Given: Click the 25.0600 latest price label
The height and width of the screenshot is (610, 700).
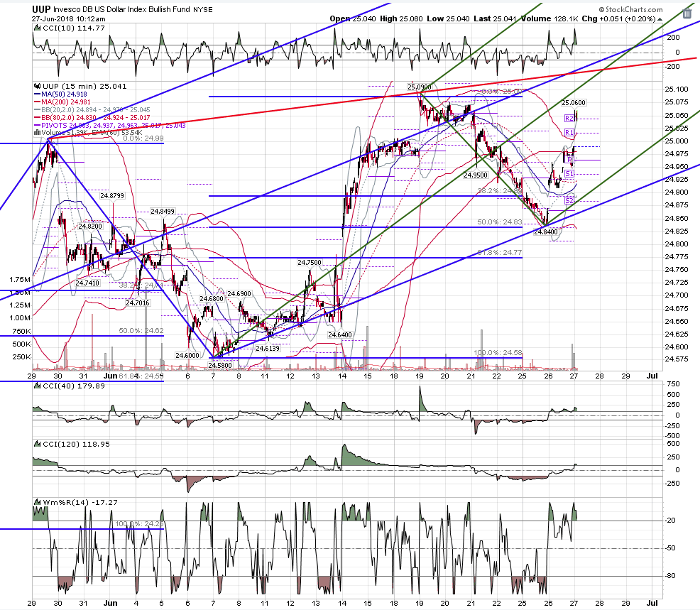Looking at the screenshot, I should pyautogui.click(x=574, y=103).
